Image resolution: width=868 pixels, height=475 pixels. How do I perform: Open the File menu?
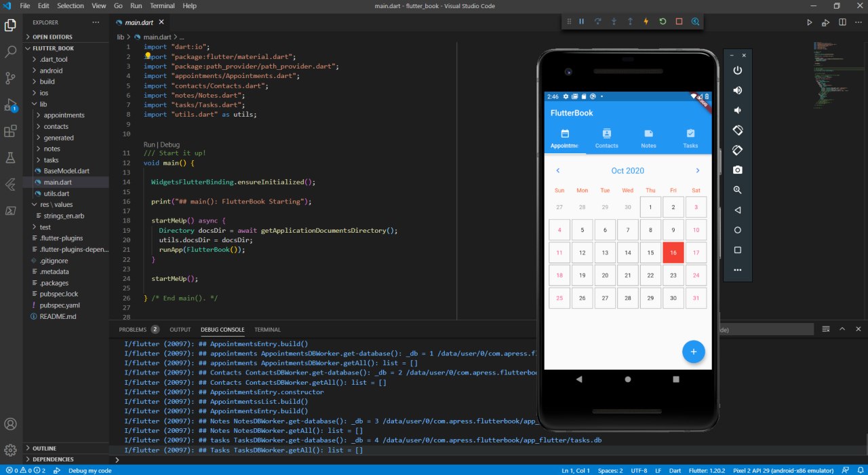coord(25,6)
